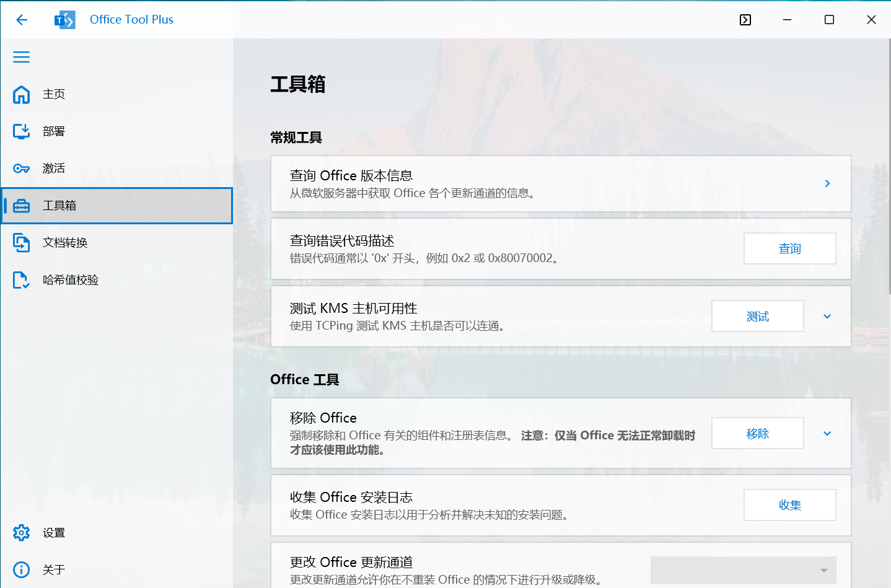
Task: Open 设置 from the sidebar
Action: (116, 533)
